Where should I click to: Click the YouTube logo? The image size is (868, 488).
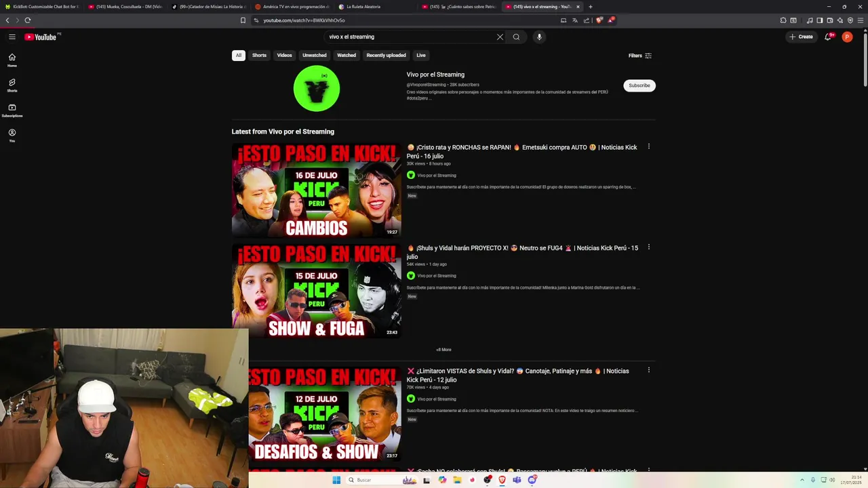click(41, 37)
